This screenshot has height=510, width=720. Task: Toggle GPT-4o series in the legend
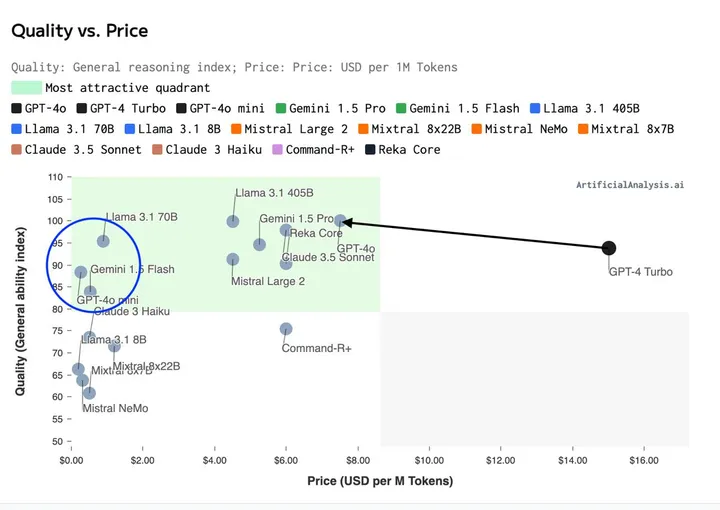point(38,108)
